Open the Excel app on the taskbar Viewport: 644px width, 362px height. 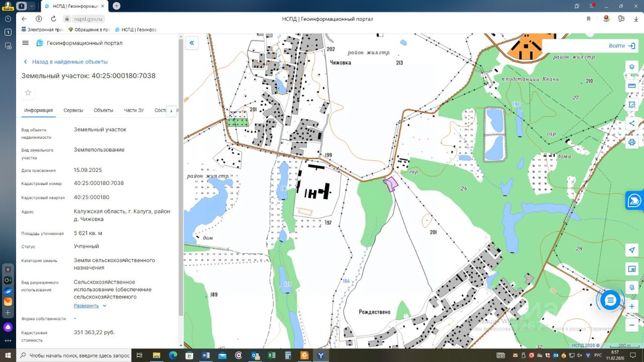pos(271,355)
